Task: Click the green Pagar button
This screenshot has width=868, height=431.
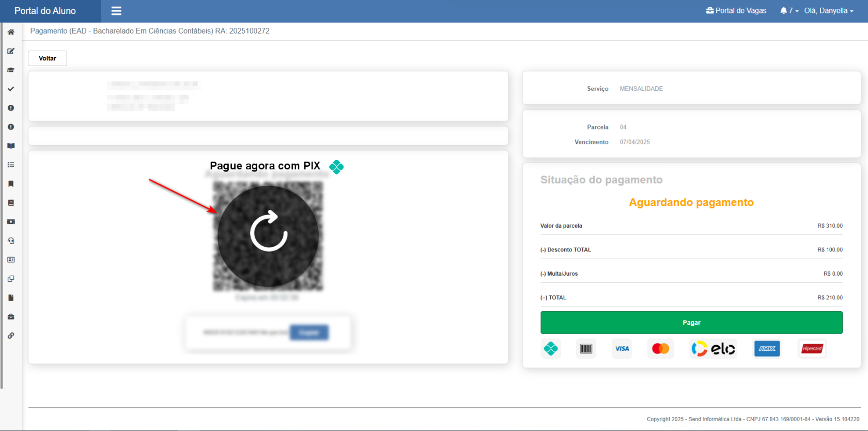Action: tap(691, 323)
